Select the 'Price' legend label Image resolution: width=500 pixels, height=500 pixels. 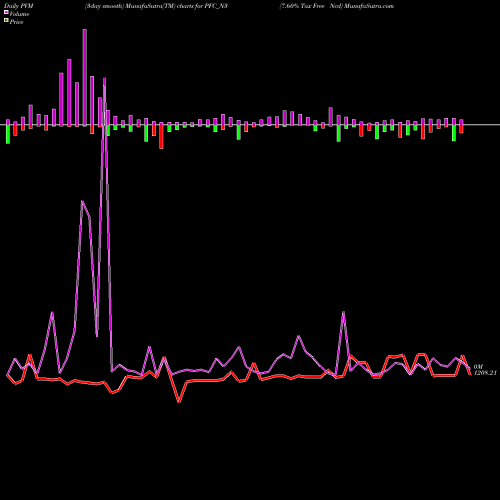click(x=16, y=22)
